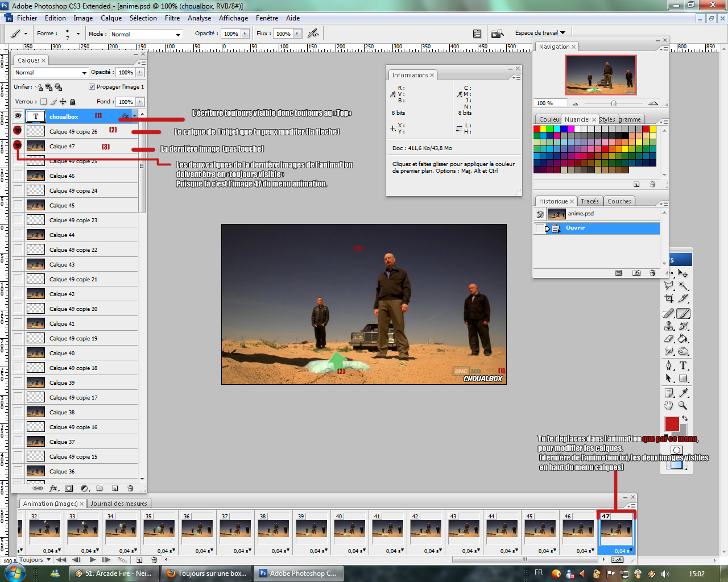Image resolution: width=728 pixels, height=582 pixels.
Task: Select the History Brush tool
Action: tap(683, 326)
